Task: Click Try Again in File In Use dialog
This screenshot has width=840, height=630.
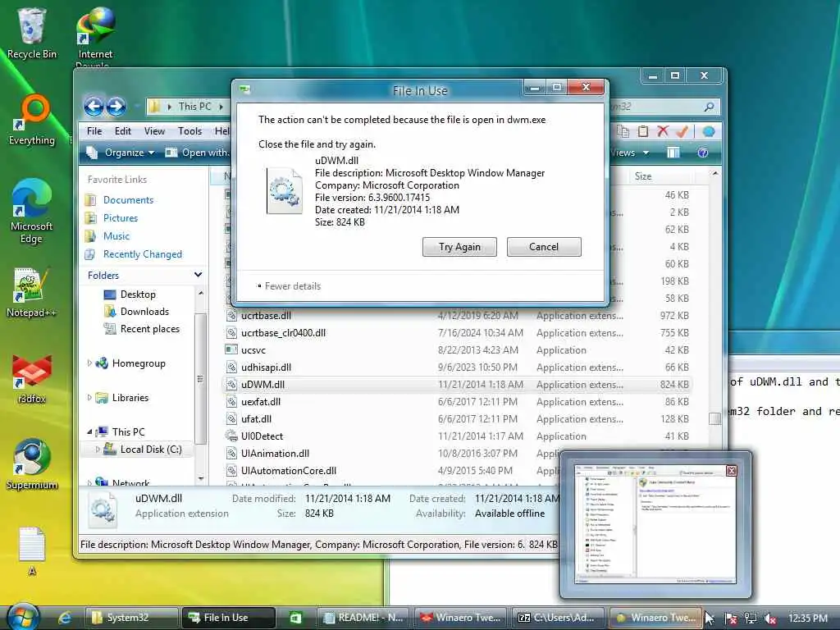Action: tap(459, 247)
